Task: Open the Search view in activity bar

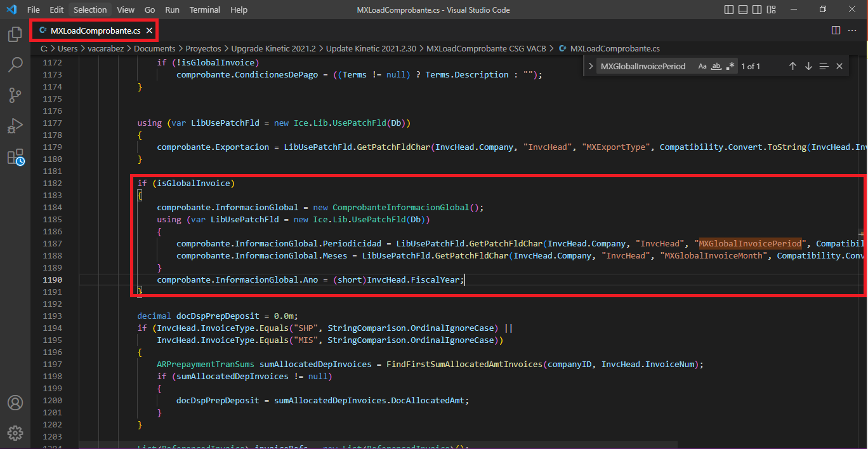Action: (x=15, y=64)
